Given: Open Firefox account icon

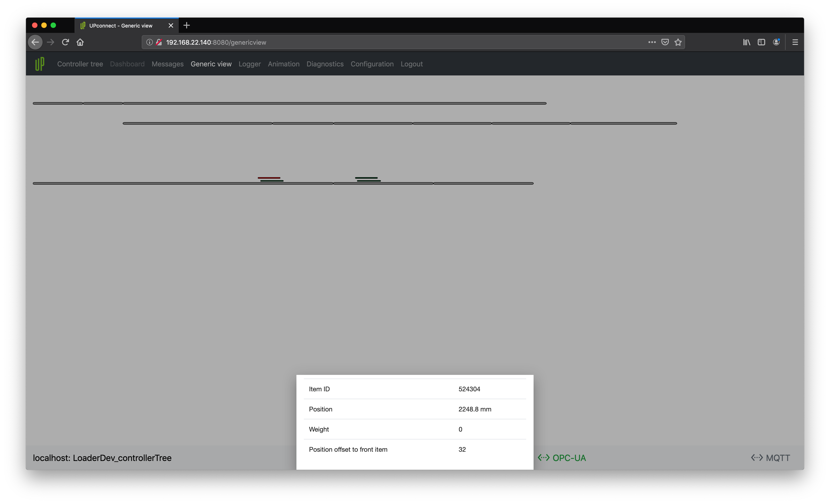Looking at the screenshot, I should [776, 42].
